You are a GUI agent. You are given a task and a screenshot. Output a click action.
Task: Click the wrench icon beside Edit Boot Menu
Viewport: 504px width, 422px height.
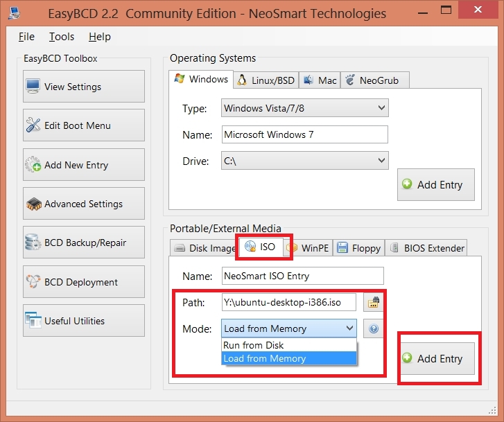(33, 125)
